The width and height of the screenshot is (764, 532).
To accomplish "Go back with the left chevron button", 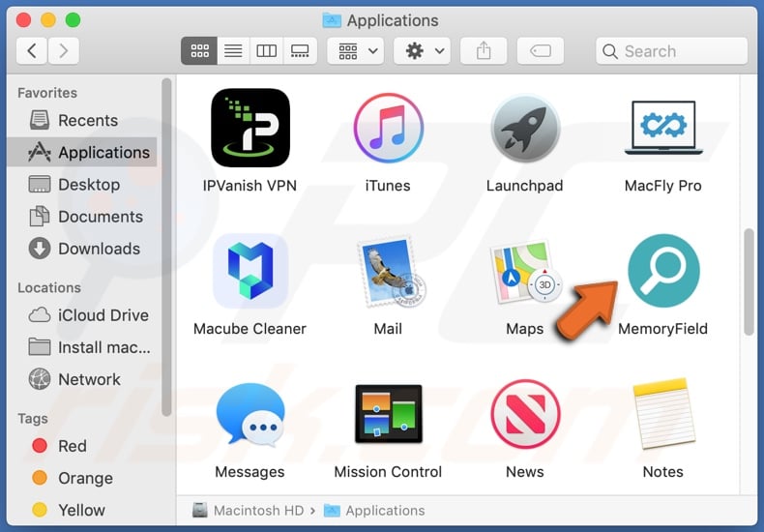I will point(32,50).
